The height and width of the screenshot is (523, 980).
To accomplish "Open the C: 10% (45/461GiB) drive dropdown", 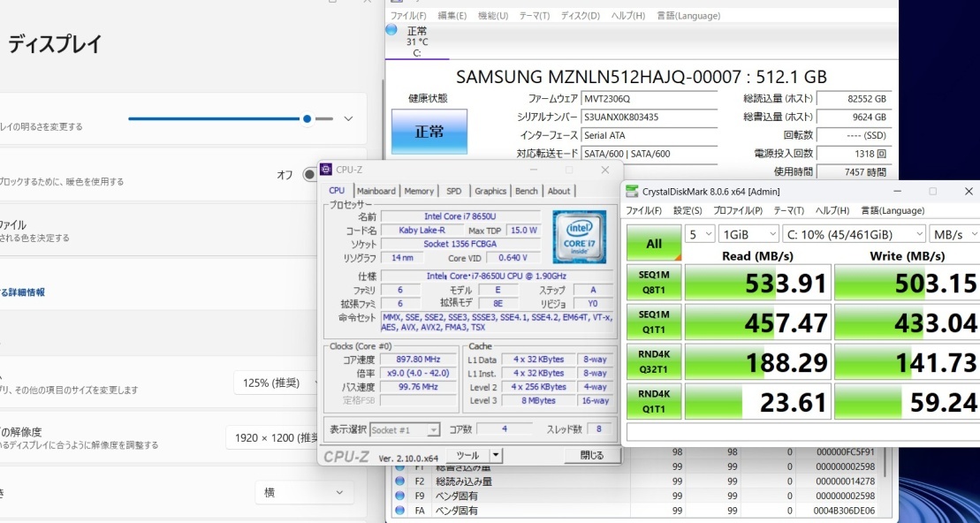I will pyautogui.click(x=854, y=234).
